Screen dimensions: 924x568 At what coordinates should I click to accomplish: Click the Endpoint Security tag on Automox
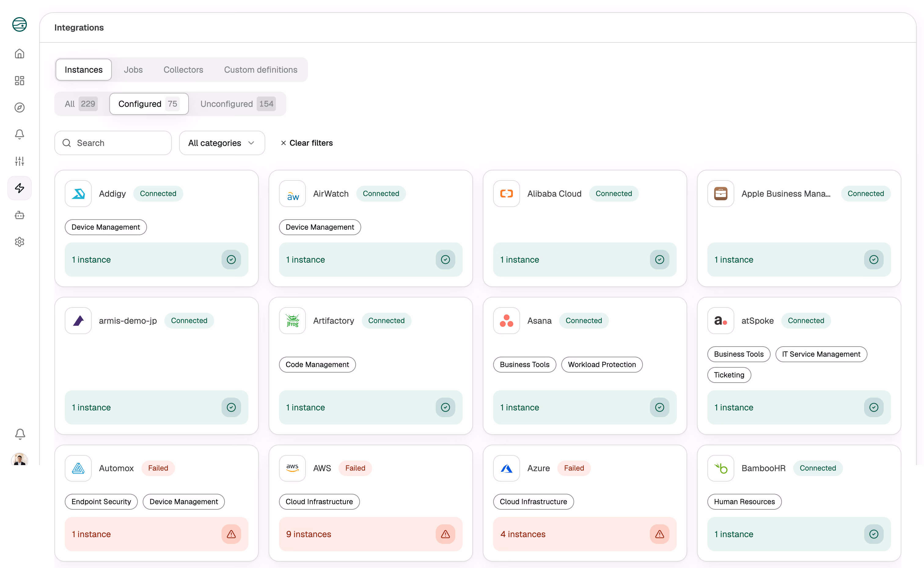(x=101, y=501)
